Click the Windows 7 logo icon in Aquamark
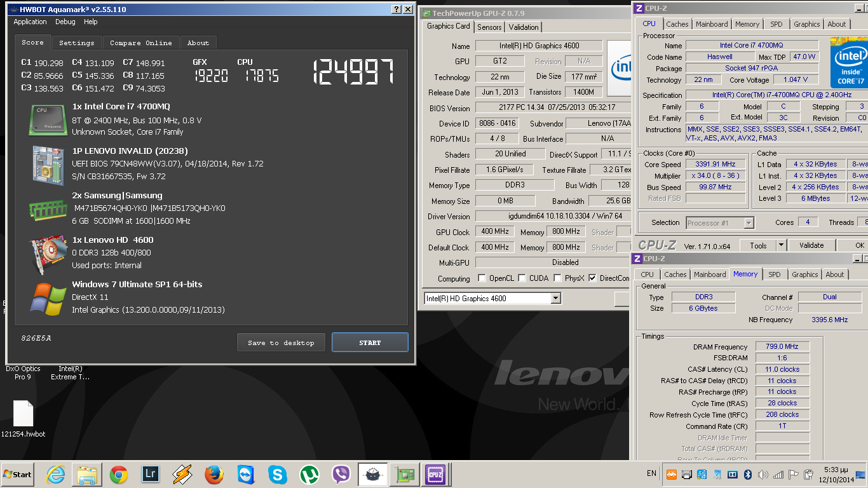This screenshot has width=868, height=488. (x=48, y=298)
